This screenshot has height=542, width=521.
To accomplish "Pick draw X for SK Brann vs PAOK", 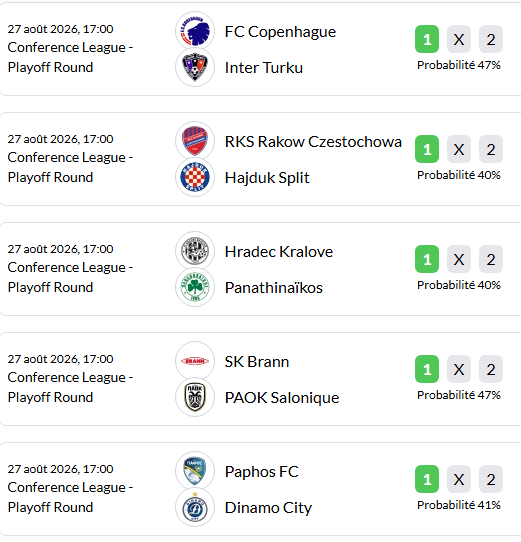I will [459, 369].
